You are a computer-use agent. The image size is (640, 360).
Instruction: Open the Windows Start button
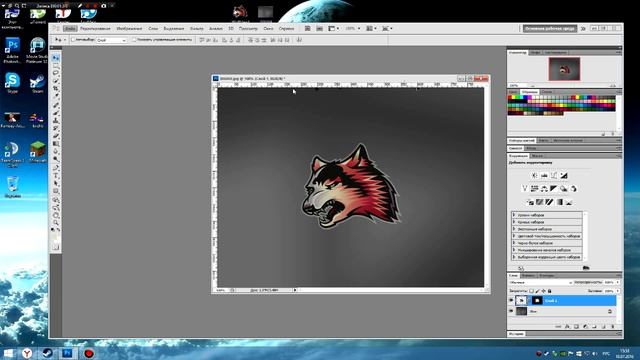click(8, 353)
